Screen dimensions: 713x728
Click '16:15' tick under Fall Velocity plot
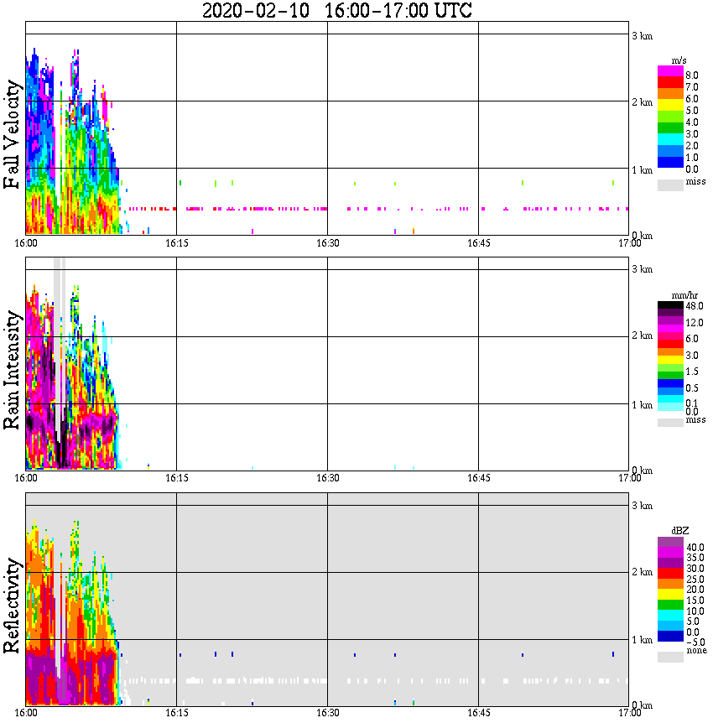[177, 243]
